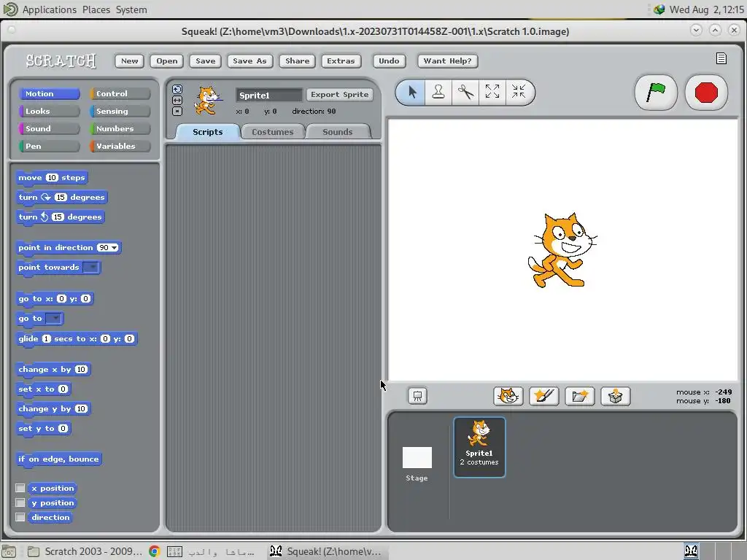Set rotation style to don't rotate
The height and width of the screenshot is (560, 747).
click(x=177, y=112)
